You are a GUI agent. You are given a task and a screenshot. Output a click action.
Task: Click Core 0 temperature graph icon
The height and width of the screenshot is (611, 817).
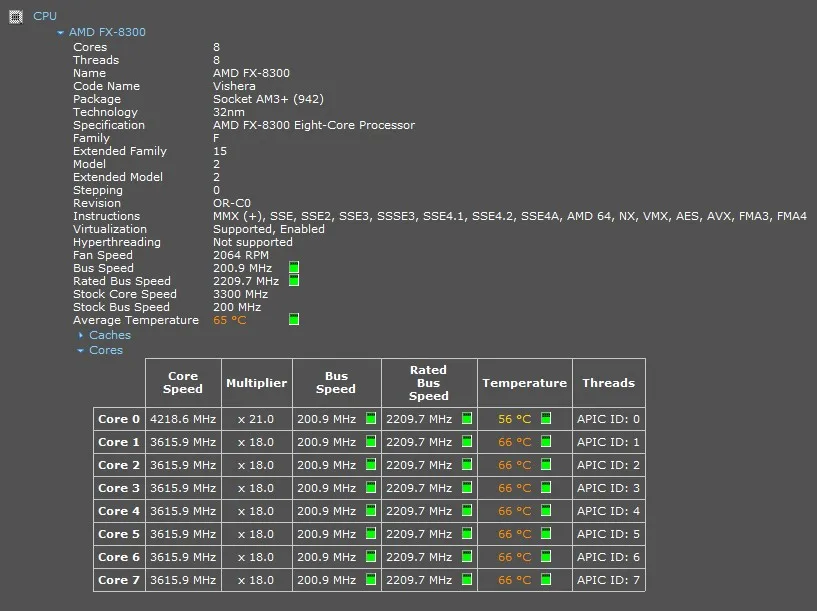tap(546, 418)
